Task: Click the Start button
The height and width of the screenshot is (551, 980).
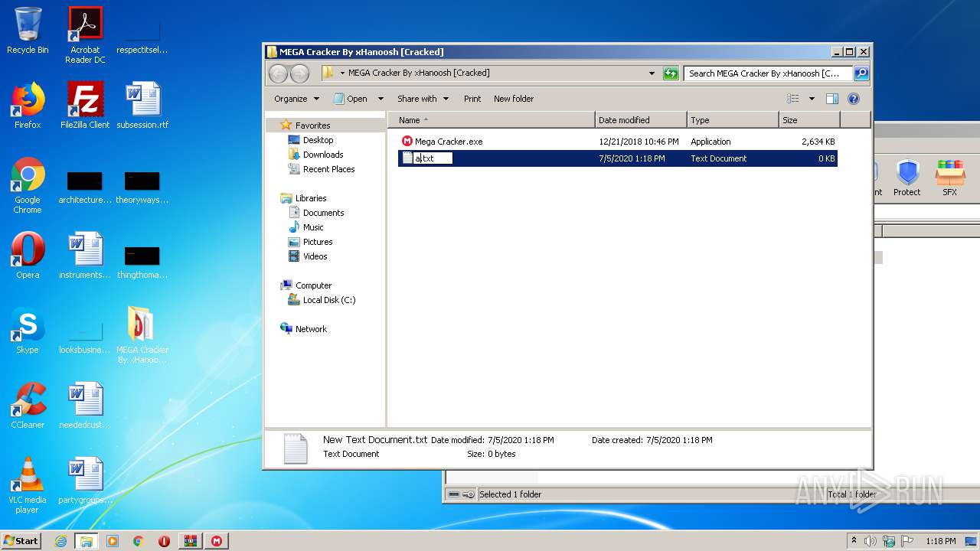Action: (x=21, y=541)
